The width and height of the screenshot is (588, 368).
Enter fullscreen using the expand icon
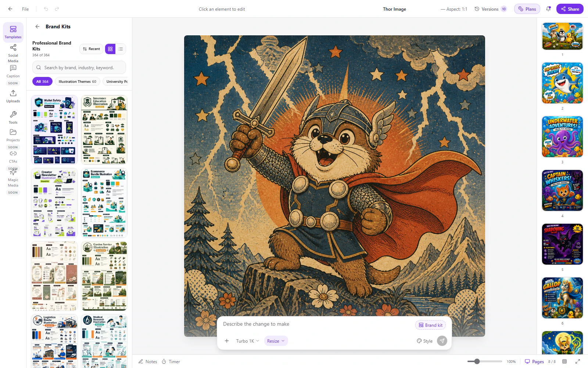tap(577, 361)
